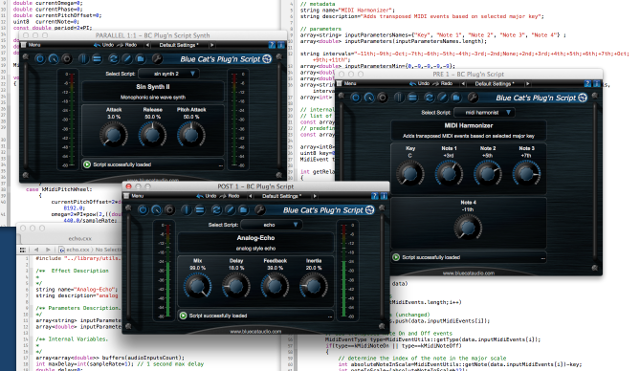This screenshot has height=371, width=640.
Task: Open the echo script dropdown
Action: (271, 225)
